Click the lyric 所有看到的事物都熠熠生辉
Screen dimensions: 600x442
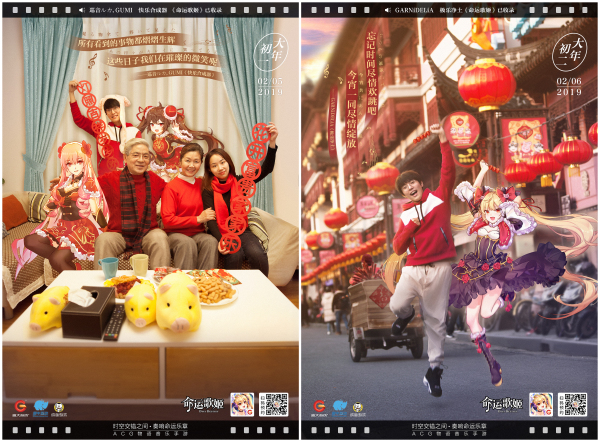[x=126, y=42]
